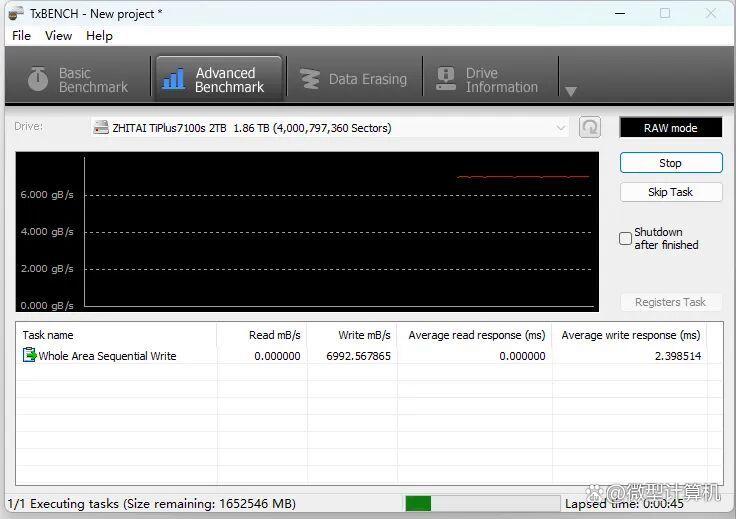Click the drive icon next to ZHITAI TiPlus7100s
The height and width of the screenshot is (519, 736).
point(100,128)
